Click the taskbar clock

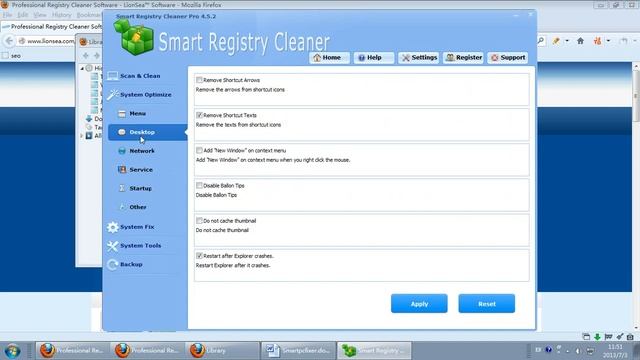(616, 351)
